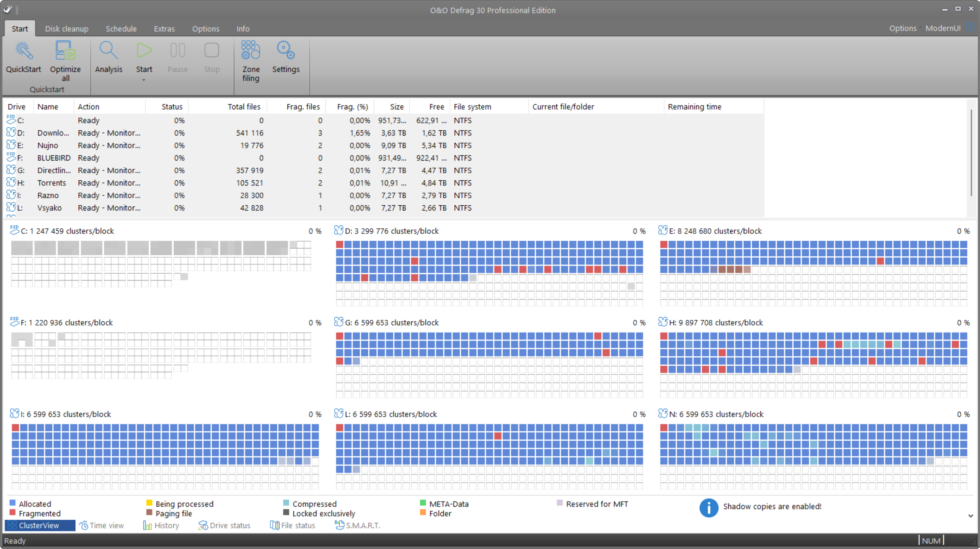Expand the legend panel chevron
The image size is (980, 549).
coord(970,516)
